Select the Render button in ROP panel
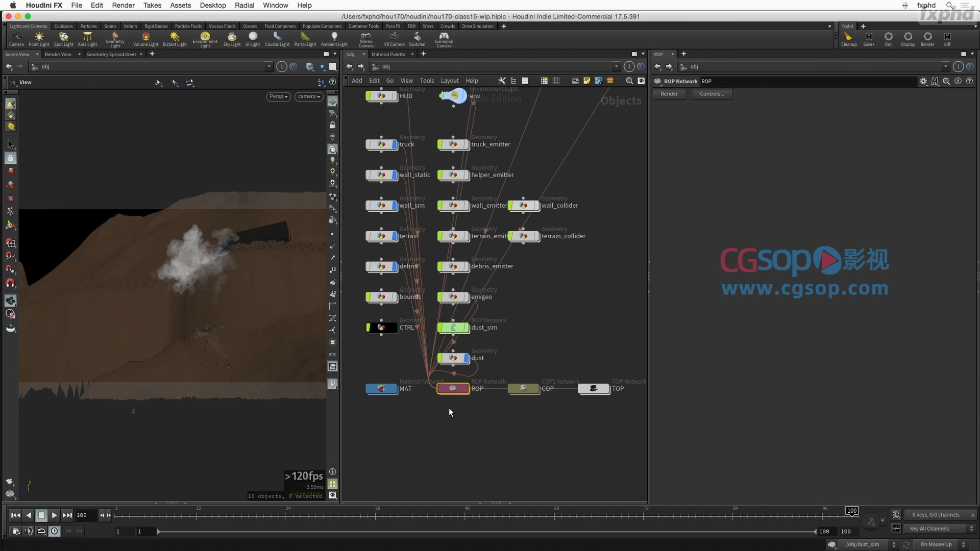Image resolution: width=980 pixels, height=551 pixels. coord(669,93)
